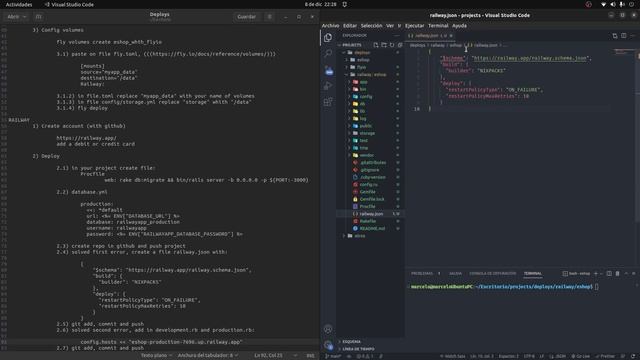
Task: Click the Guardar button in text editor
Action: pyautogui.click(x=247, y=17)
